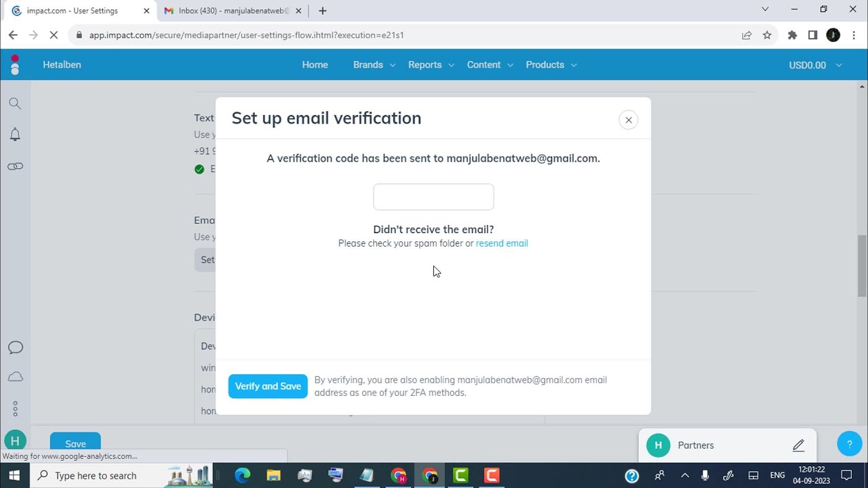Open the three-dot more menu in sidebar
The height and width of the screenshot is (488, 868).
[x=15, y=409]
